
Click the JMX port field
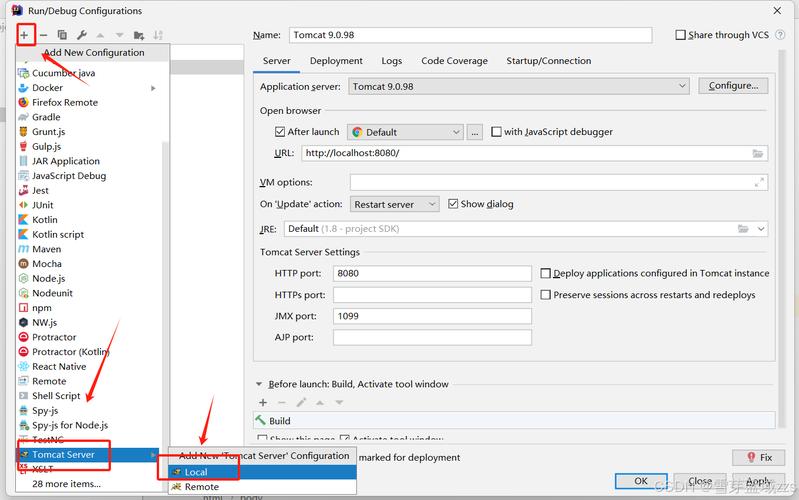(432, 317)
